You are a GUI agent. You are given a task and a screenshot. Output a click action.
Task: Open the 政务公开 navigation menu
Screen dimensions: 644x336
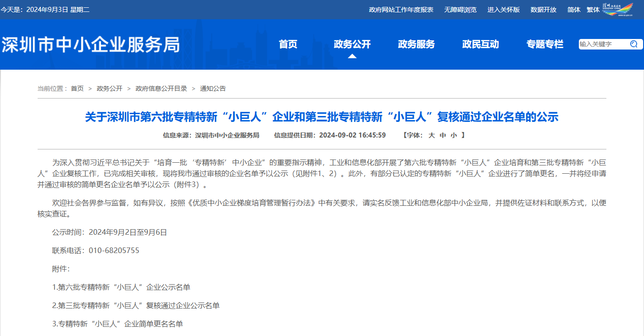352,44
